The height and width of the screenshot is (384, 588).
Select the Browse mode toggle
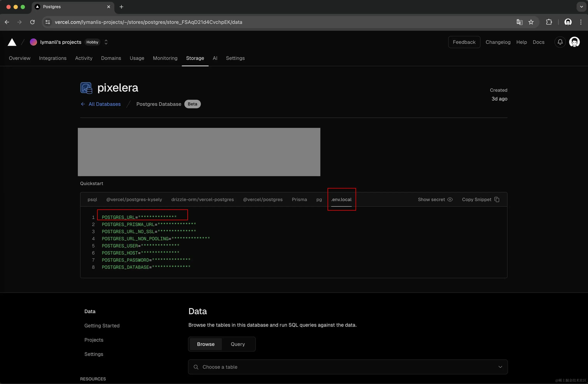pos(206,344)
